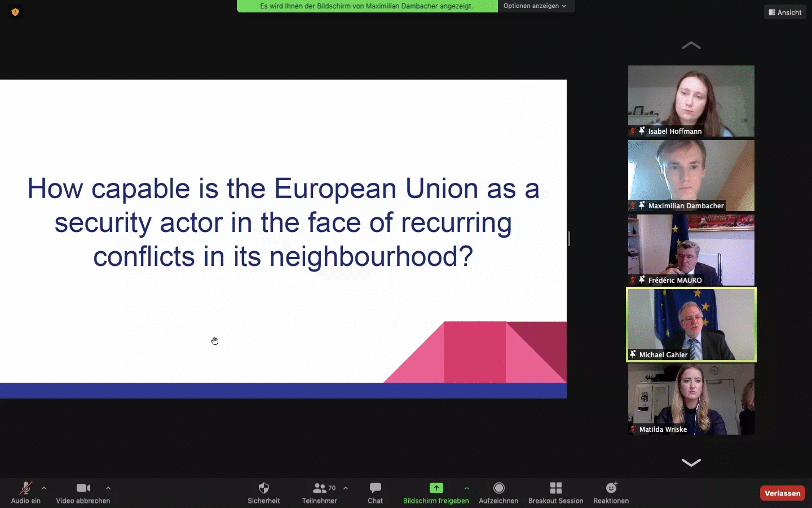Expand video options arrow next to camera
The width and height of the screenshot is (812, 508).
[108, 488]
